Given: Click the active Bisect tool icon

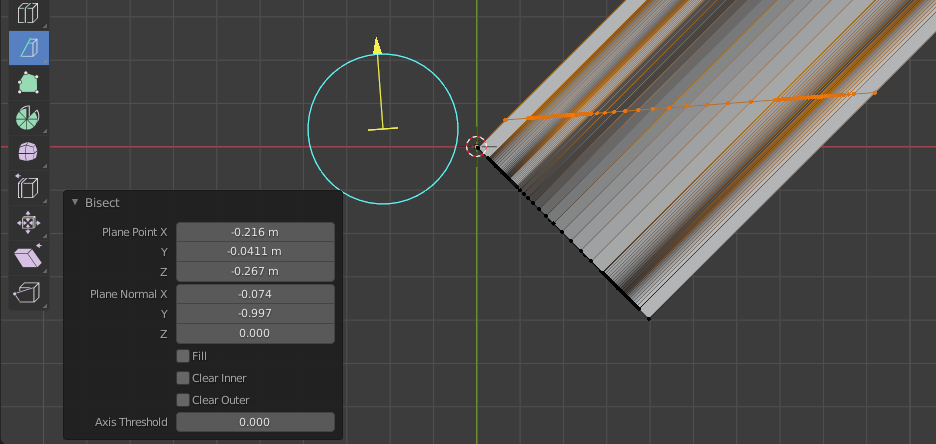Looking at the screenshot, I should 28,48.
